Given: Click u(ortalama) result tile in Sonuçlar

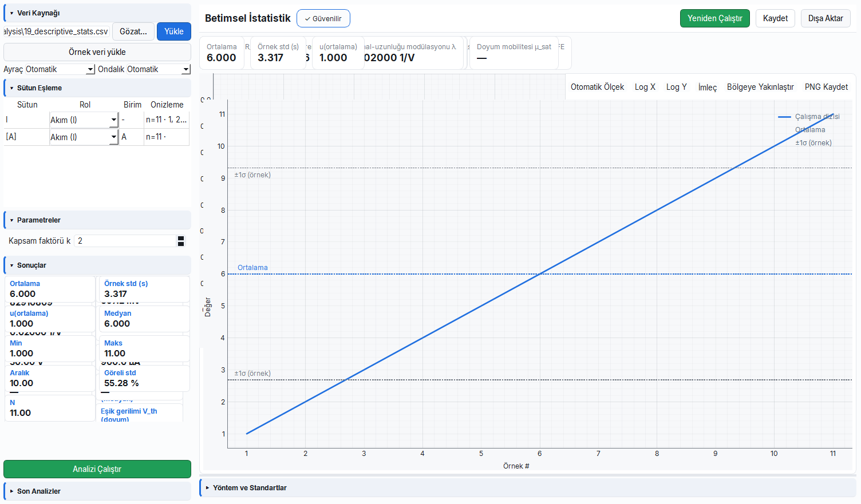Looking at the screenshot, I should click(x=50, y=319).
